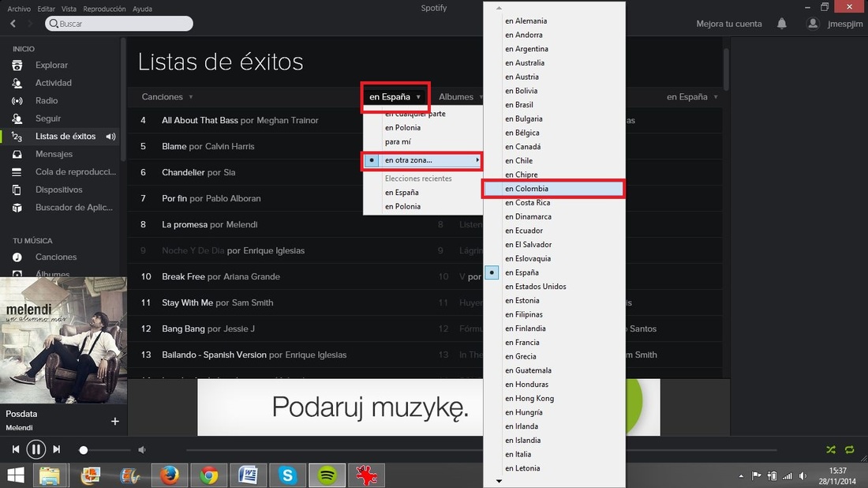Open the Vista menu
The height and width of the screenshot is (488, 868).
[x=69, y=9]
